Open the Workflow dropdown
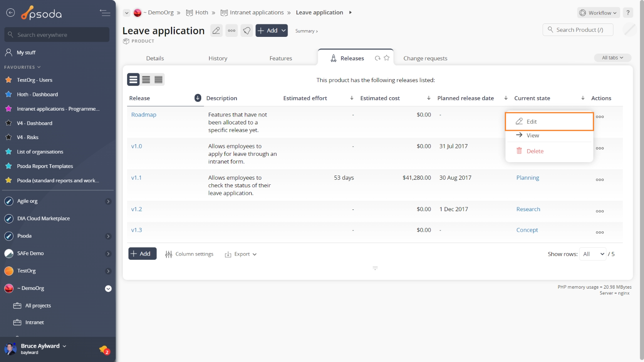Screen dimensions: 644x362 point(598,13)
